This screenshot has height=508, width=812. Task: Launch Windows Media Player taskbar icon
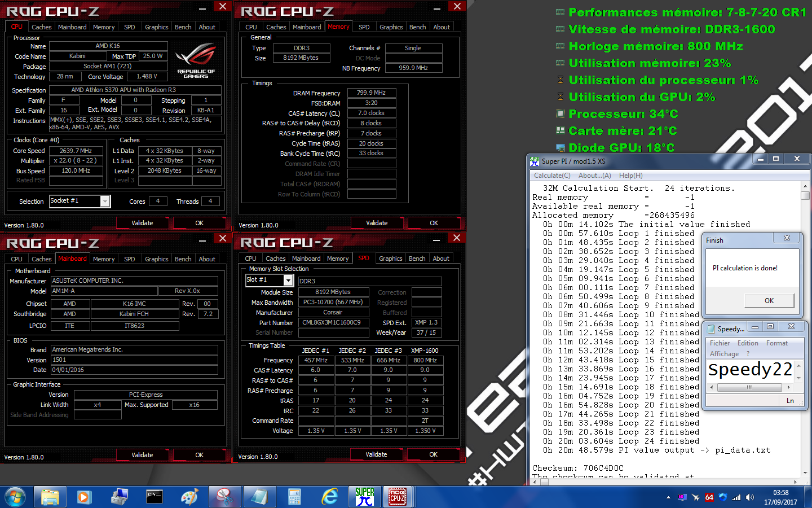pyautogui.click(x=85, y=497)
